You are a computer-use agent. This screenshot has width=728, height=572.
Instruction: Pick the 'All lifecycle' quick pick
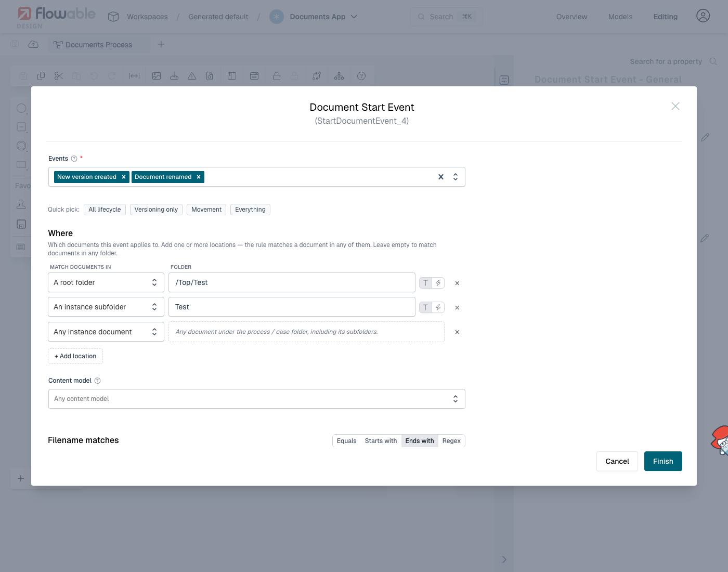coord(105,210)
